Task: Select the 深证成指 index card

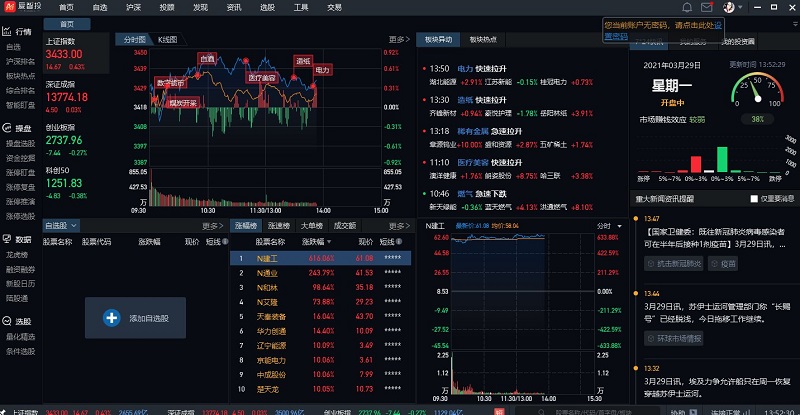Action: [x=76, y=96]
